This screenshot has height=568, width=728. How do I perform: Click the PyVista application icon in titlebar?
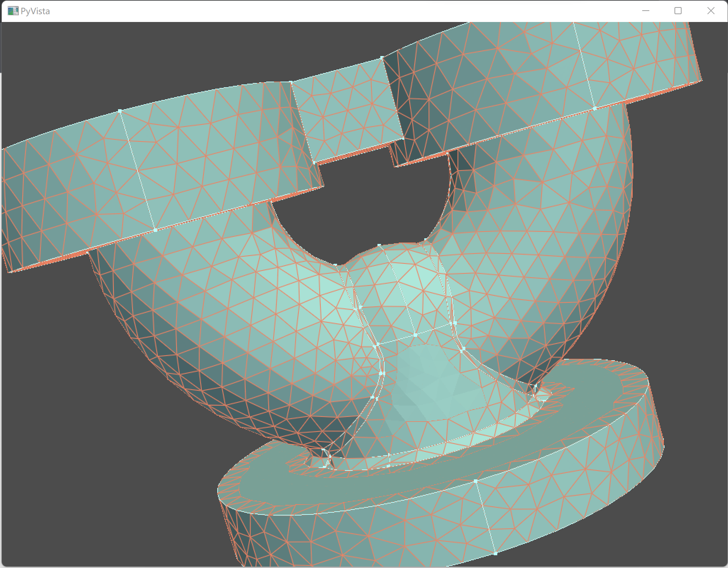click(14, 11)
